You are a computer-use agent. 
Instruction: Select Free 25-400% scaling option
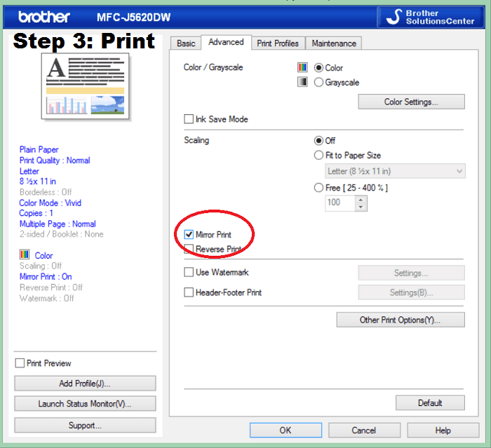point(318,187)
